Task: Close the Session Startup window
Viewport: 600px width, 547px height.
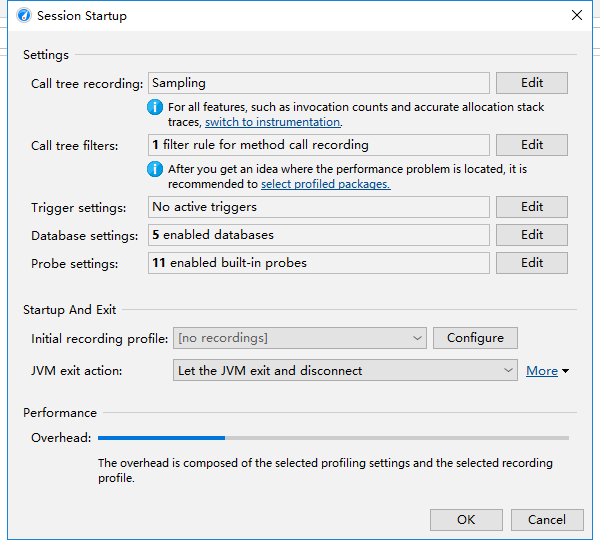Action: [577, 15]
